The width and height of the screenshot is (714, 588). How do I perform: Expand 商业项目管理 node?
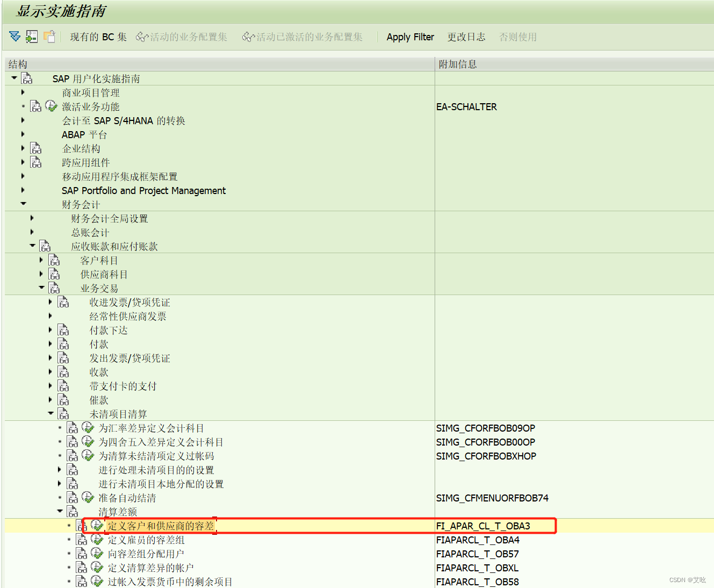23,92
